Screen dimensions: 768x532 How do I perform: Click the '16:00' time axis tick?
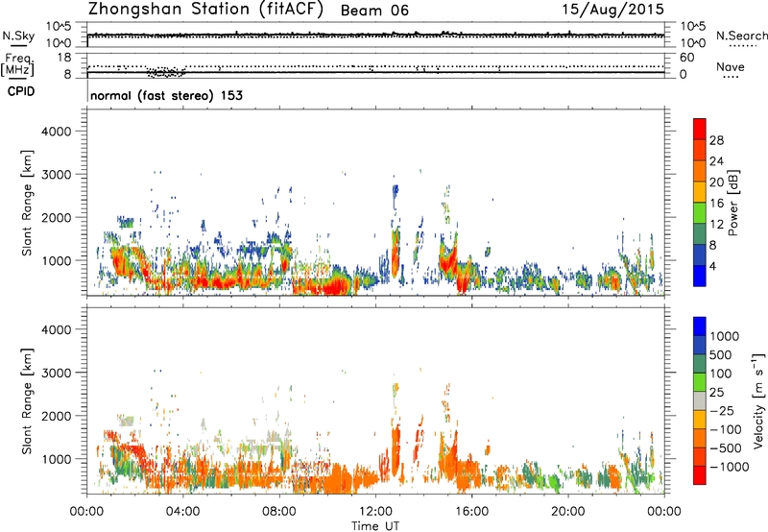471,512
